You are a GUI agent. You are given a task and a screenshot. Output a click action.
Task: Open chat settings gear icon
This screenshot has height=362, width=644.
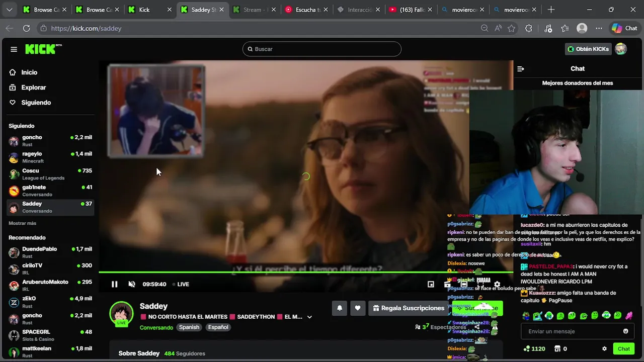click(x=604, y=349)
